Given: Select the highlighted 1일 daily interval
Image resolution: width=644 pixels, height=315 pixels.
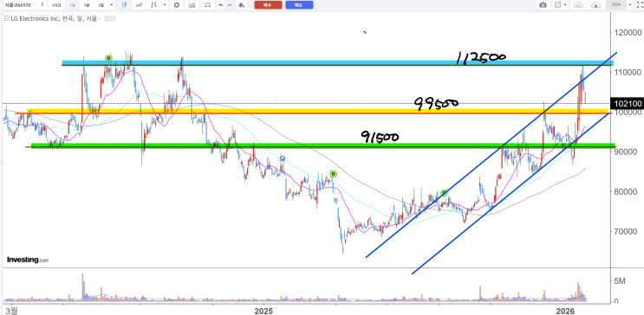Looking at the screenshot, I should coord(72,5).
